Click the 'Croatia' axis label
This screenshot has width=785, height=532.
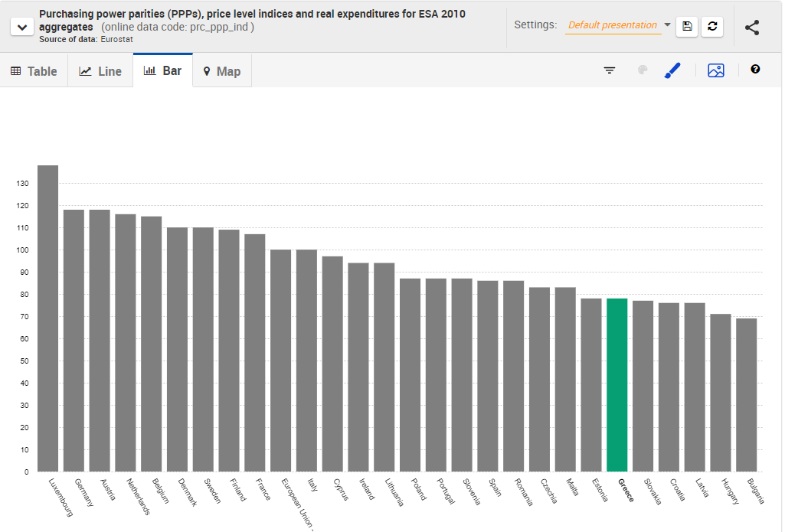tap(677, 490)
